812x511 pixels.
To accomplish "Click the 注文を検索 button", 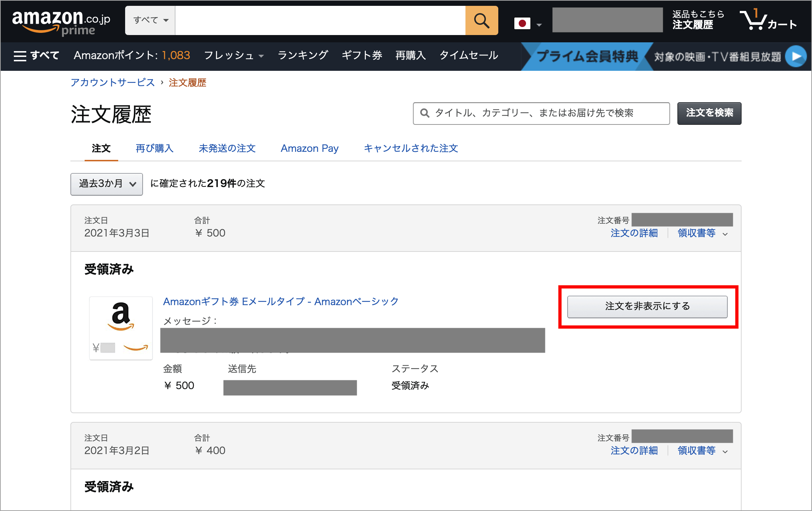I will (x=709, y=114).
